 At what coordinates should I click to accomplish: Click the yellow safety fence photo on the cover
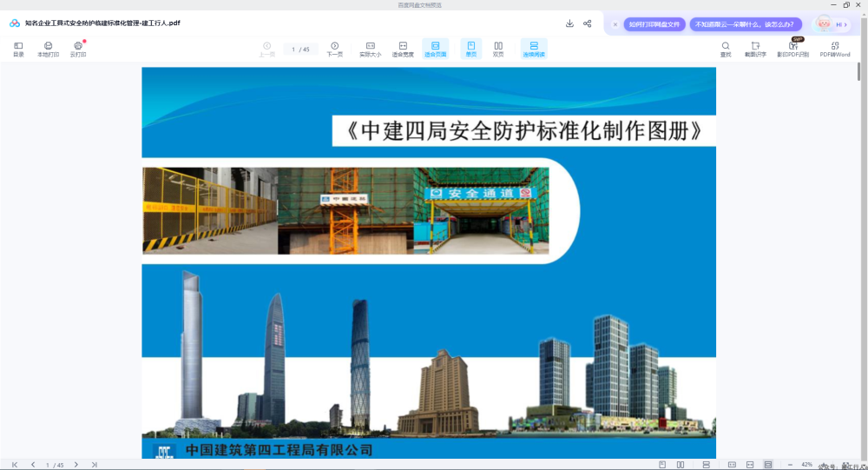tap(210, 210)
